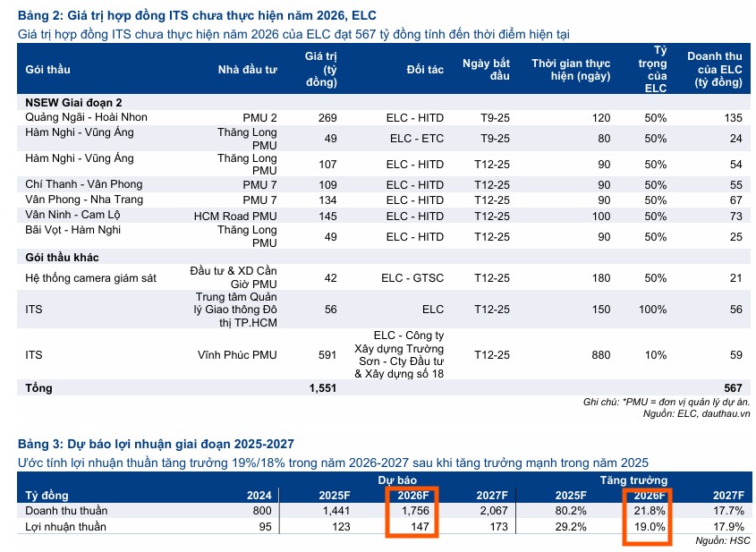Click the total contract value 1,551
Image resolution: width=756 pixels, height=552 pixels.
pos(322,388)
